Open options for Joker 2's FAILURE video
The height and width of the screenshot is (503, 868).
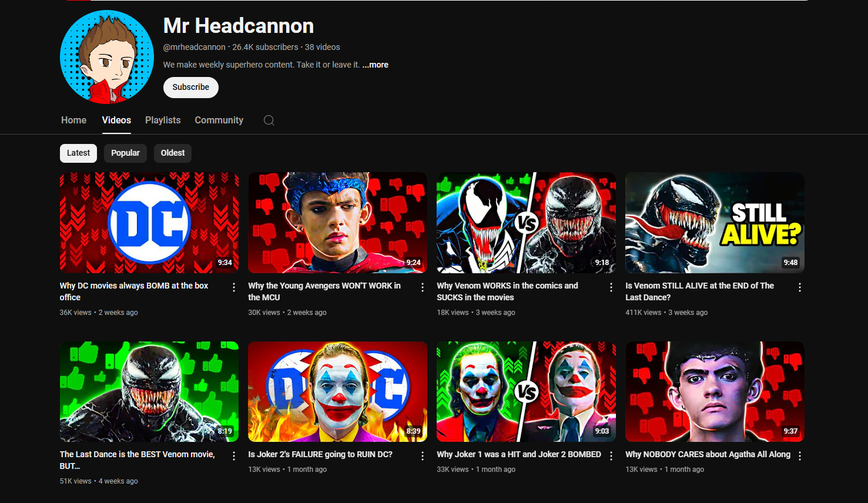pyautogui.click(x=423, y=456)
